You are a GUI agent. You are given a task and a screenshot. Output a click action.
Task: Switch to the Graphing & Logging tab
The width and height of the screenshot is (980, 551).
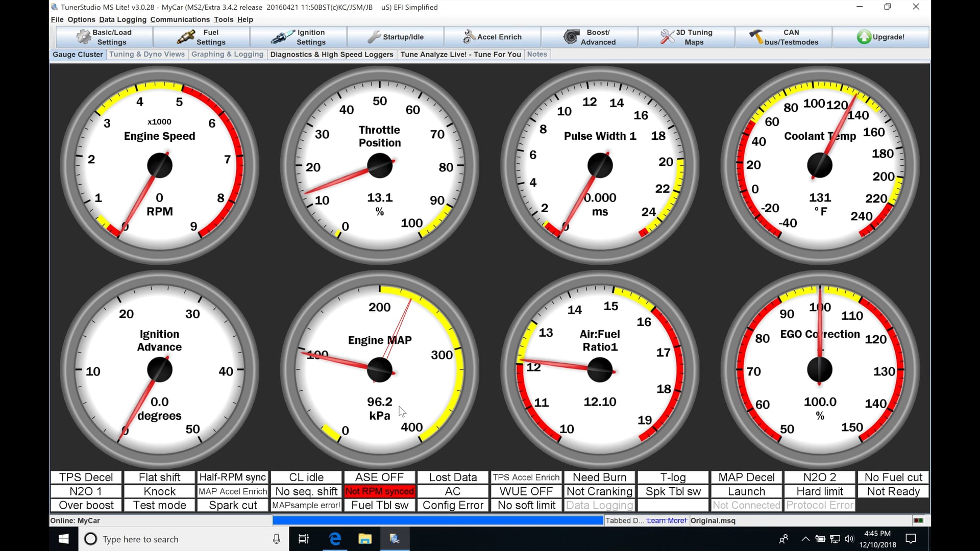coord(227,54)
